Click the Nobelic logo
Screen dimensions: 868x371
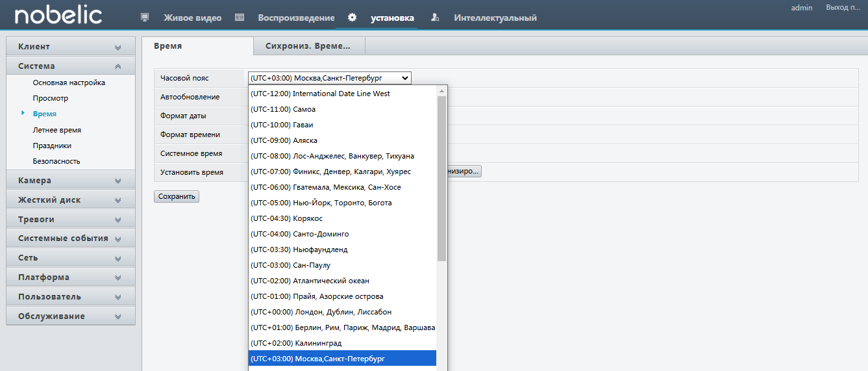(x=58, y=15)
